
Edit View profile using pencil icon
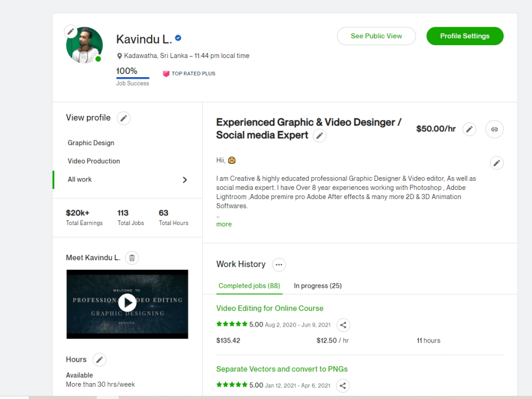click(x=124, y=118)
